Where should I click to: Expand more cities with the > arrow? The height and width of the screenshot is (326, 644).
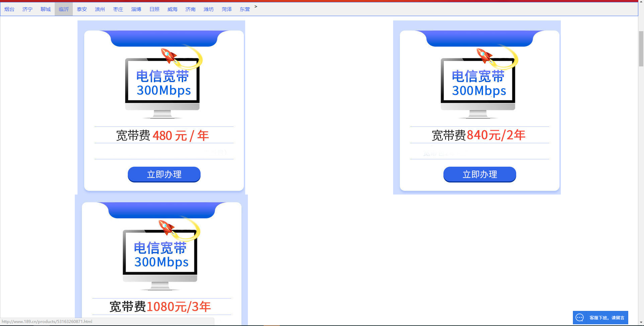pyautogui.click(x=256, y=6)
